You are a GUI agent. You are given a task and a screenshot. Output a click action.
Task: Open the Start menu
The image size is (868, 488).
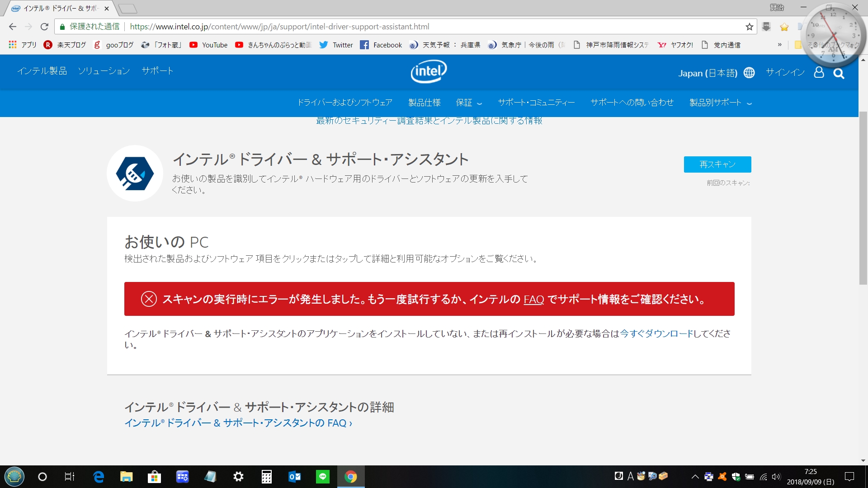tap(14, 477)
